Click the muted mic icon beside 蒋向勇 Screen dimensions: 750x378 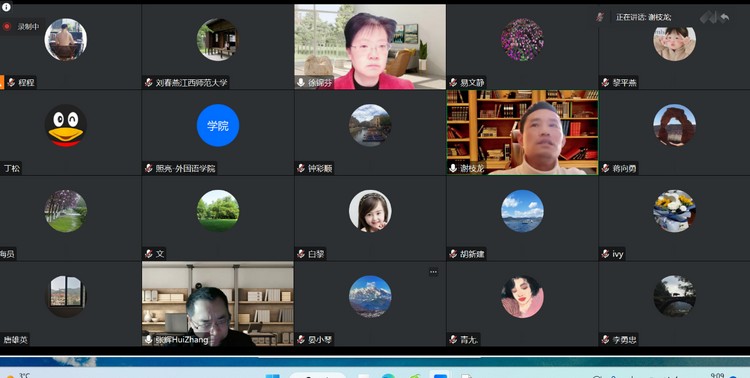[x=605, y=168]
